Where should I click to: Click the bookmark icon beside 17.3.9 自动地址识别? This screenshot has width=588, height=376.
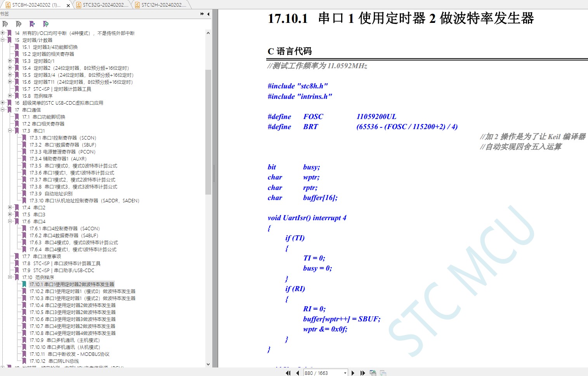click(24, 194)
